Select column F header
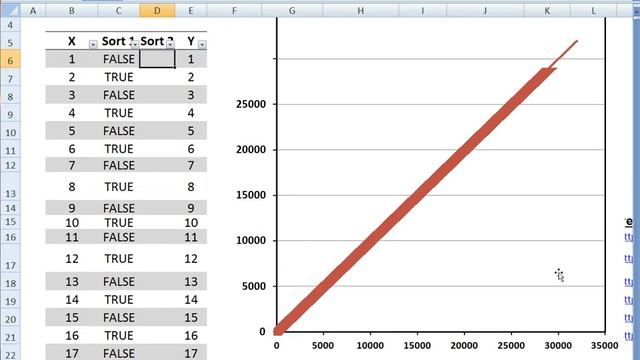The width and height of the screenshot is (640, 360). (x=234, y=11)
